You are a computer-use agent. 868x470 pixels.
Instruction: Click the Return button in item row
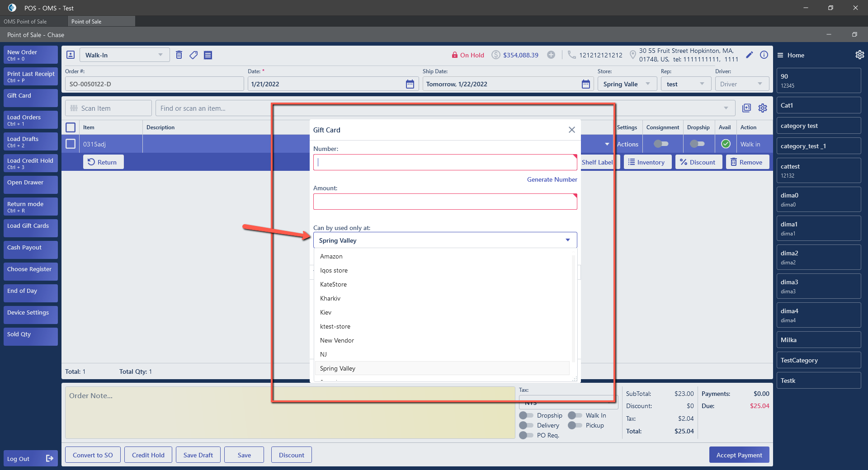(x=103, y=162)
